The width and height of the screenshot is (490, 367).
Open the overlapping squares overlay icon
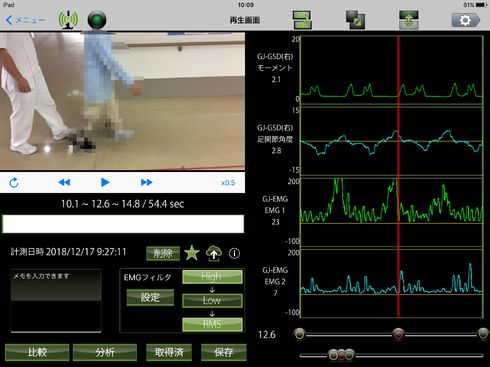coord(355,20)
